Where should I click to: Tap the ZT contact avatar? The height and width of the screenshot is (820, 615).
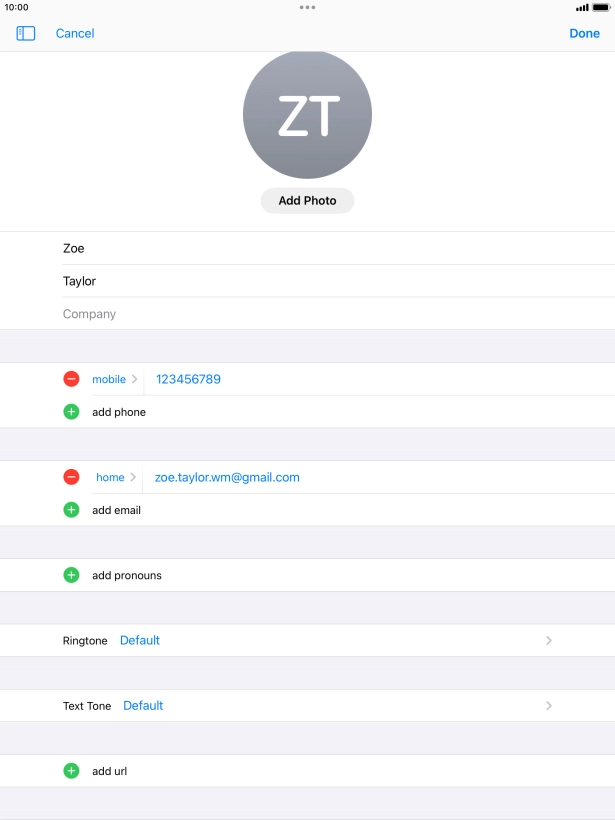307,116
